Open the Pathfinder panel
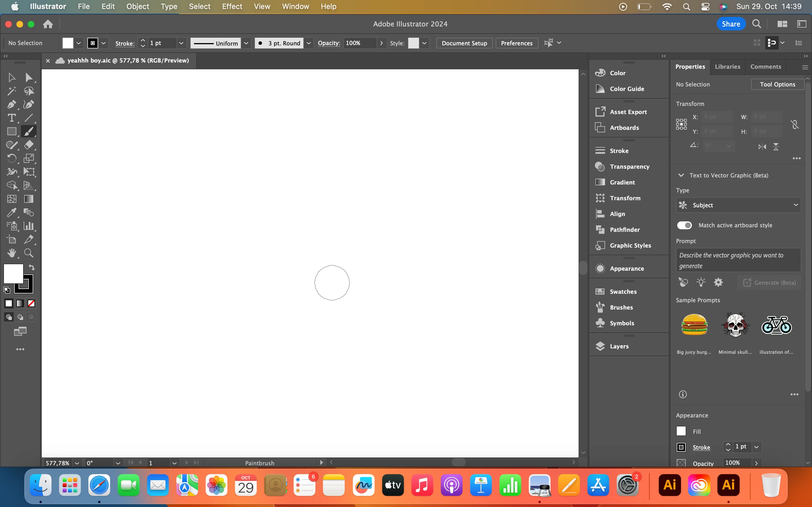This screenshot has width=812, height=507. coord(625,230)
